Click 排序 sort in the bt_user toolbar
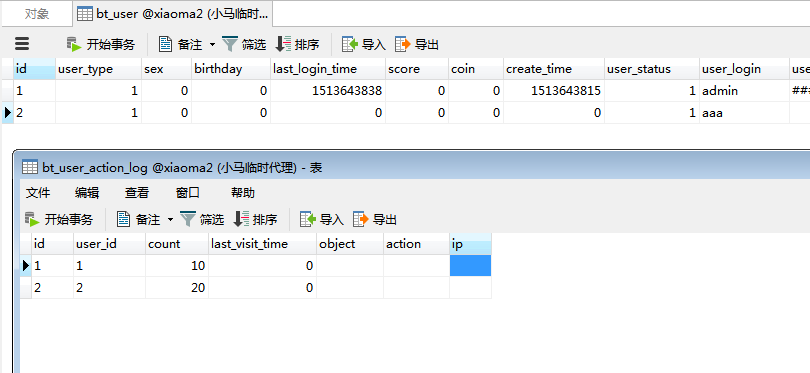The height and width of the screenshot is (373, 810). point(297,44)
